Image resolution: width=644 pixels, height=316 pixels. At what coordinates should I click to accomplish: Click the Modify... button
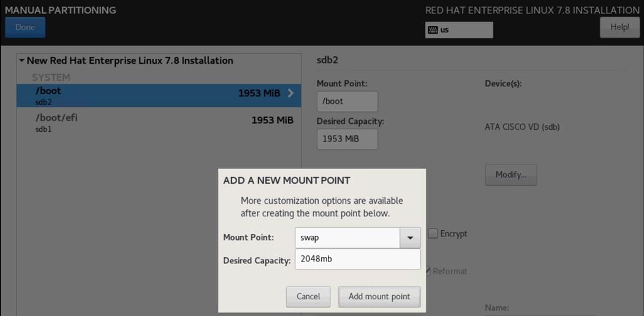(510, 175)
